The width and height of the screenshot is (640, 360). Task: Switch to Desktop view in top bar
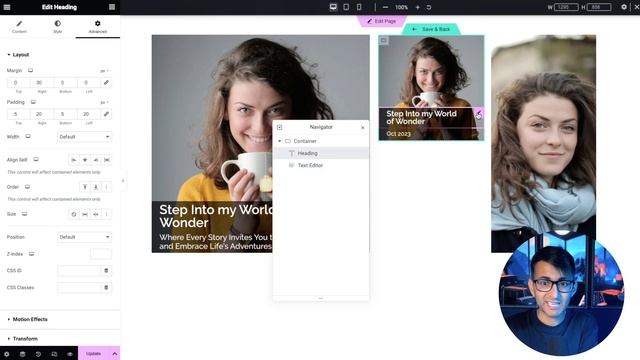click(x=333, y=7)
